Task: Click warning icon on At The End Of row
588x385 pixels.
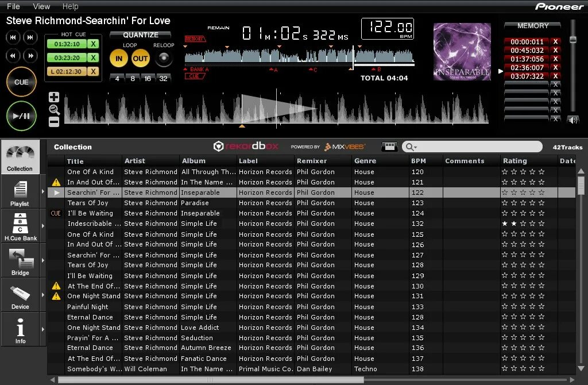Action: [x=56, y=286]
